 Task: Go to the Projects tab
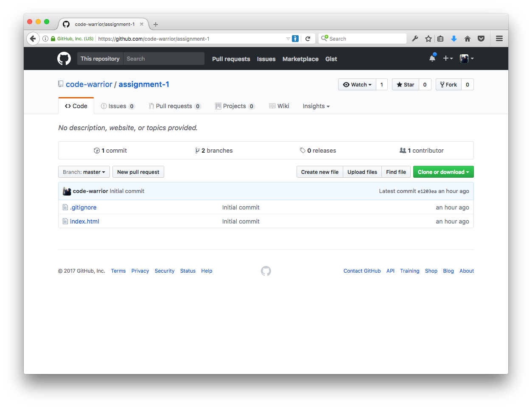click(235, 106)
